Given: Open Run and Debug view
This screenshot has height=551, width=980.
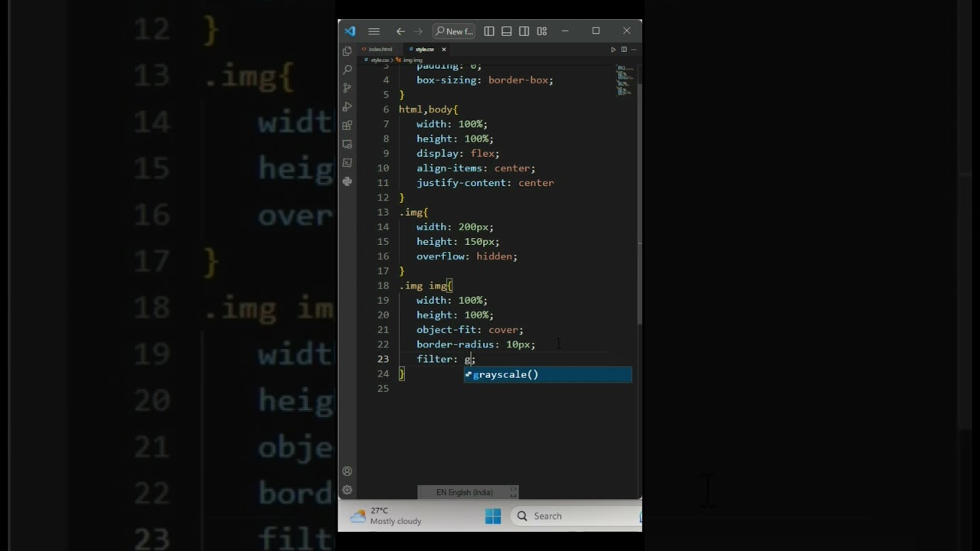Looking at the screenshot, I should coord(348,106).
